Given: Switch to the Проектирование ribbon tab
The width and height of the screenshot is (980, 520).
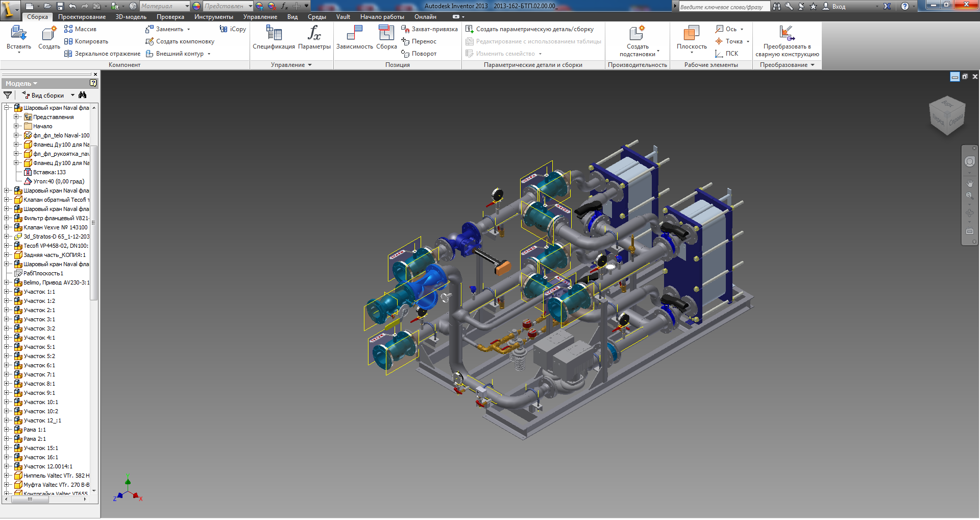Looking at the screenshot, I should (x=82, y=17).
